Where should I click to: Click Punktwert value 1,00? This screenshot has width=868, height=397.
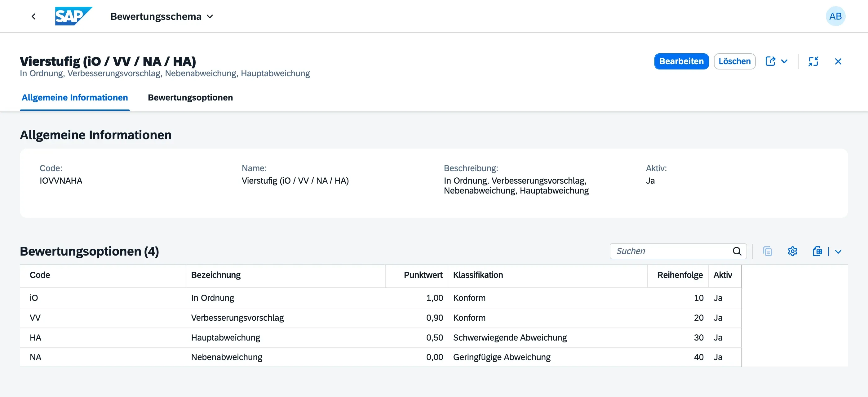(x=435, y=298)
